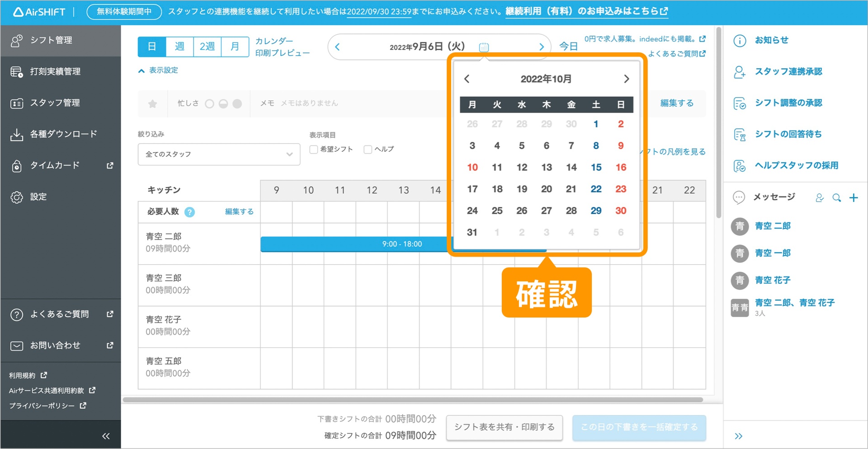Select October 15 in the calendar
The image size is (868, 449).
596,168
